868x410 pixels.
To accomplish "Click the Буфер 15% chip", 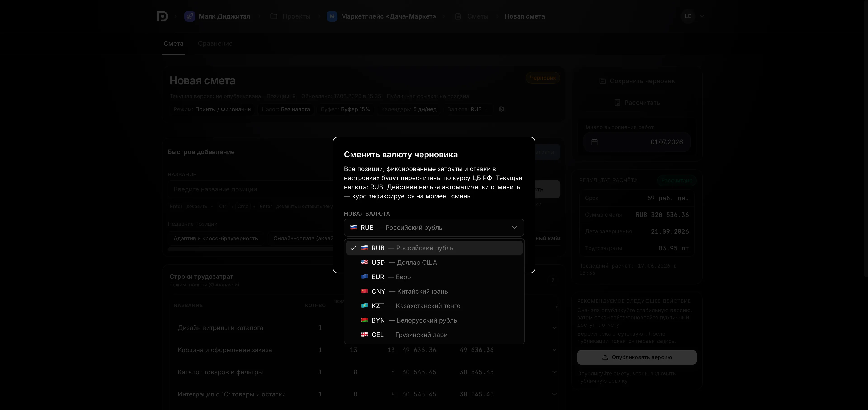I will 345,109.
